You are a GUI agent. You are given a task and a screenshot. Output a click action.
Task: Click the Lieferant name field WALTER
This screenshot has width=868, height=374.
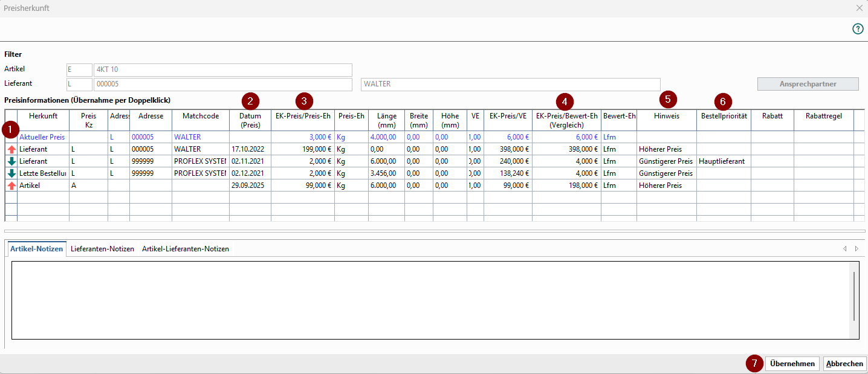point(510,84)
